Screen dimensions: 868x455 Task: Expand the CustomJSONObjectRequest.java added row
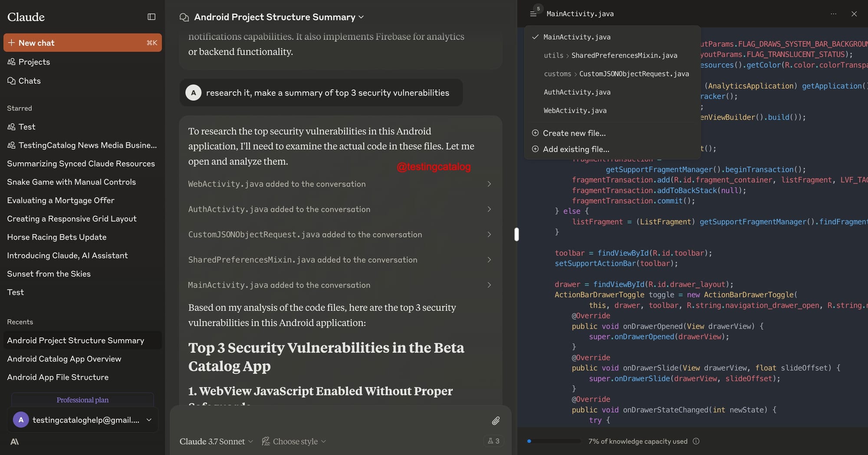pyautogui.click(x=341, y=234)
